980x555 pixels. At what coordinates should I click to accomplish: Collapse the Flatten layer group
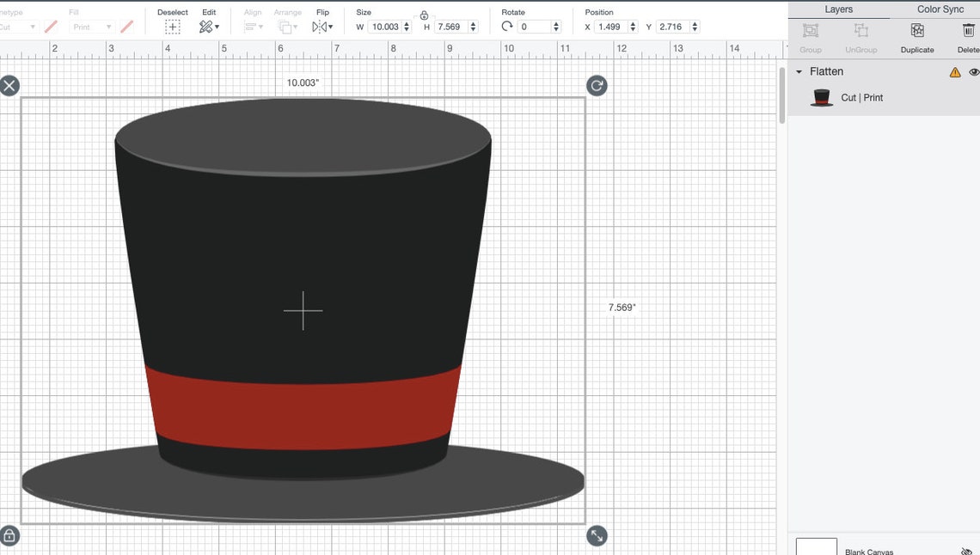tap(799, 71)
